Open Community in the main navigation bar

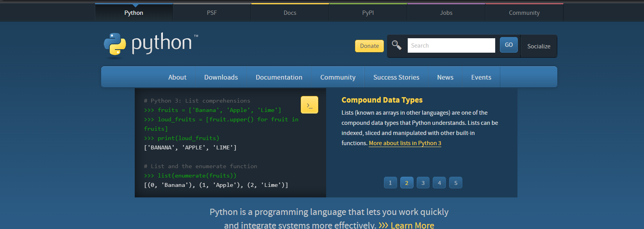coord(338,77)
